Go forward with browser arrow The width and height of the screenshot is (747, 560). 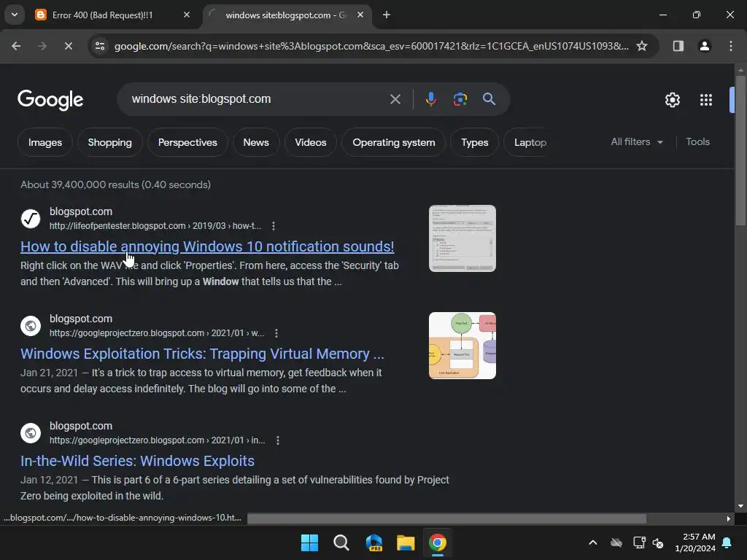(42, 46)
